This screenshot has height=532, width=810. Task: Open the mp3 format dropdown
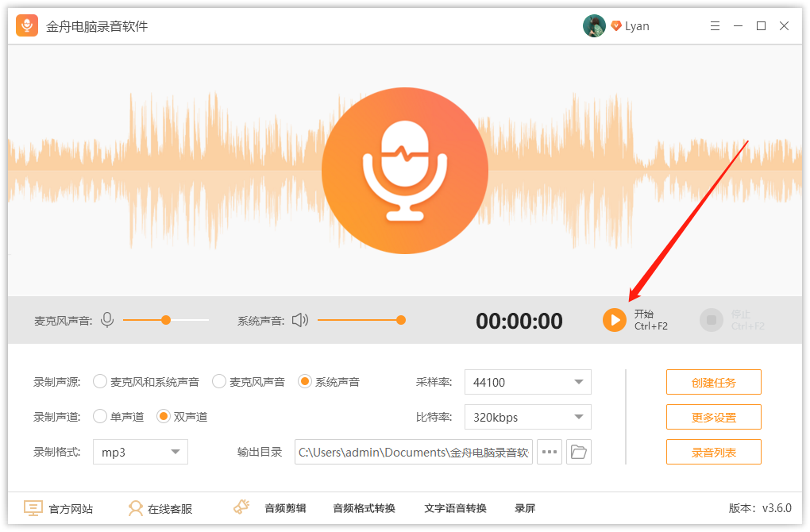click(x=140, y=451)
